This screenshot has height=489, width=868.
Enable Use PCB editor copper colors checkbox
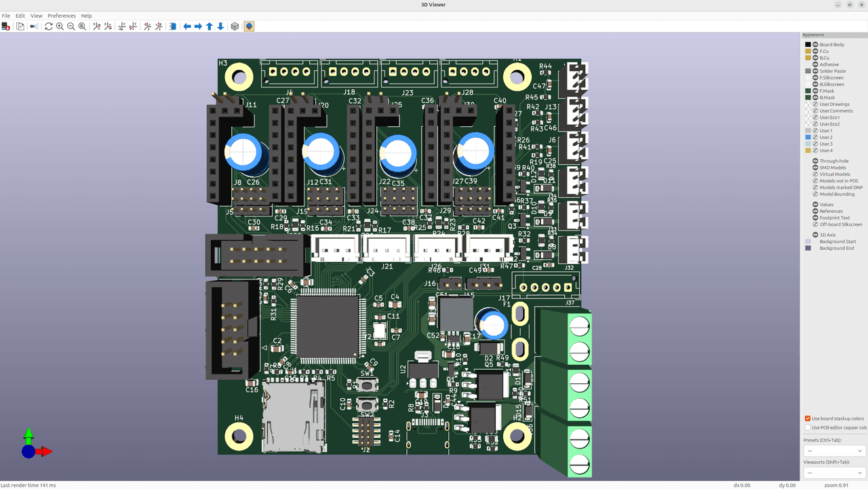(808, 428)
